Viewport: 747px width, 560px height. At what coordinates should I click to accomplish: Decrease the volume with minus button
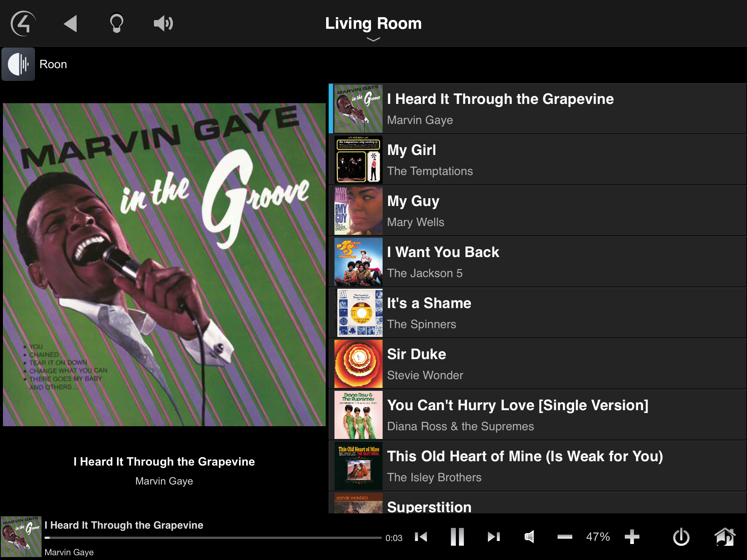tap(565, 537)
